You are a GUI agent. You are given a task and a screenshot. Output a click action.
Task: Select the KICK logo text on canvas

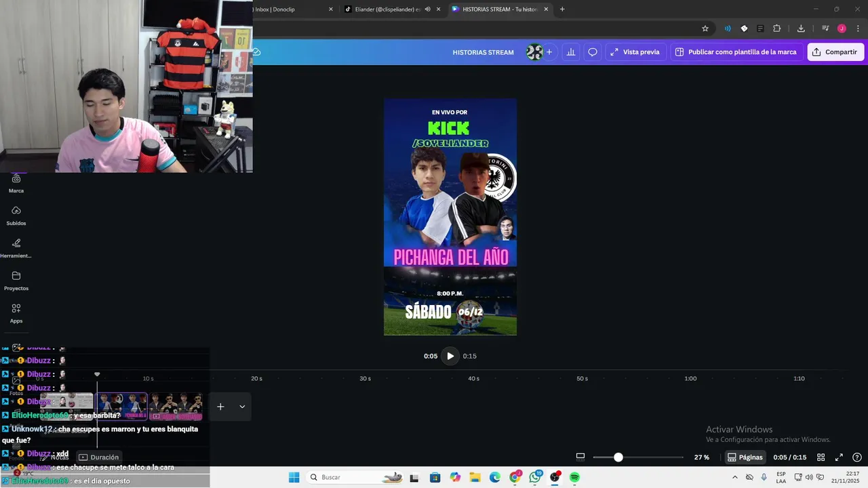(449, 128)
